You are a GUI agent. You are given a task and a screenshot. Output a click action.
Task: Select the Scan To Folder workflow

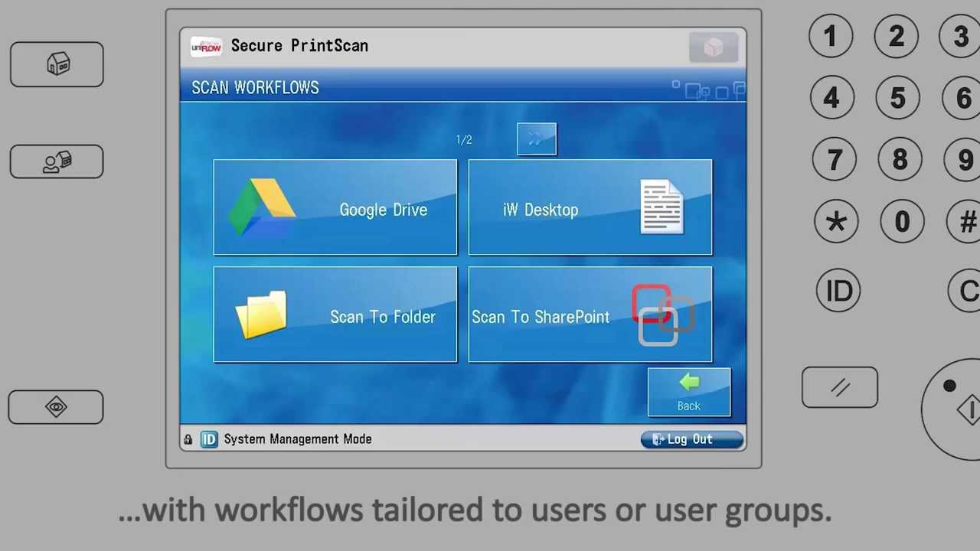tap(335, 315)
